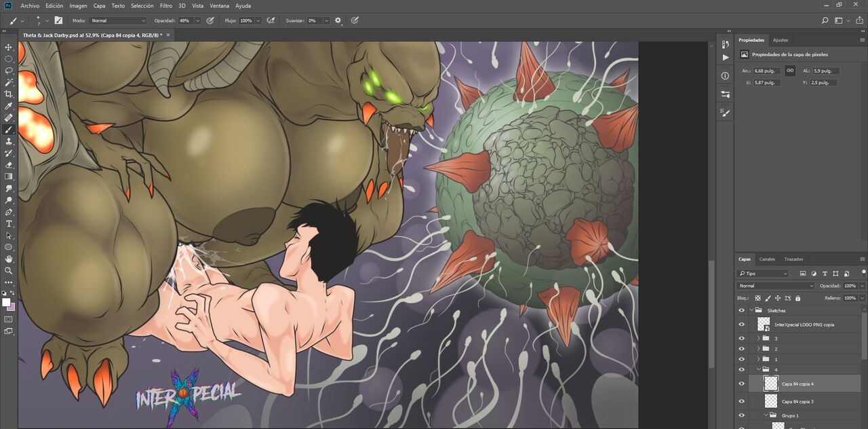Click the foreground color swatch

[x=6, y=302]
